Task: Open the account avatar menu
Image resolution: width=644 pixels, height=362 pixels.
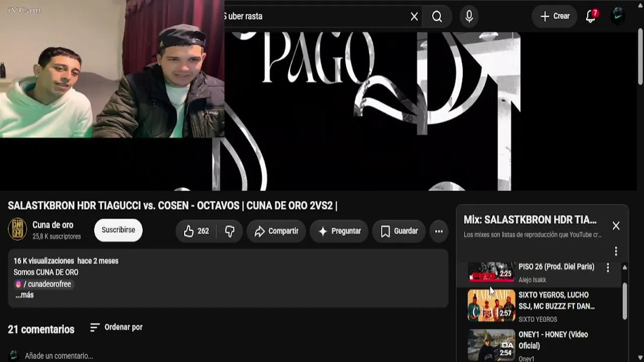Action: (618, 17)
